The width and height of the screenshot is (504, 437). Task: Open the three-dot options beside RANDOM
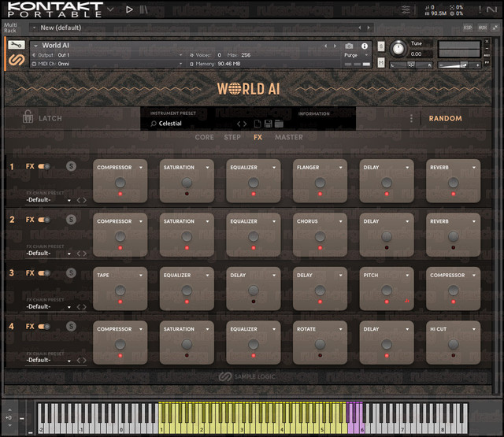pos(411,118)
